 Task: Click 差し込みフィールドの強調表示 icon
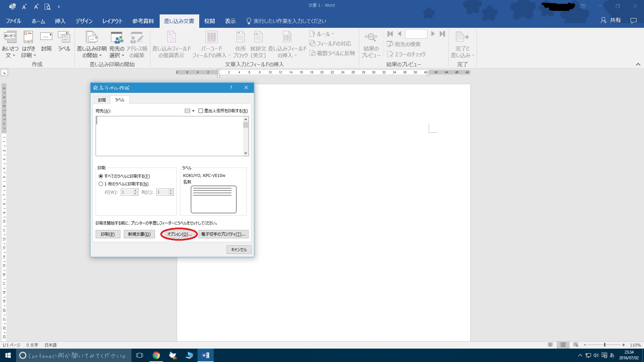171,45
